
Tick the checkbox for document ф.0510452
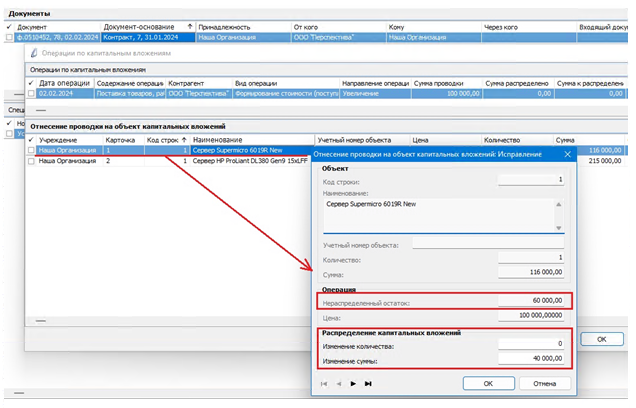(x=9, y=37)
